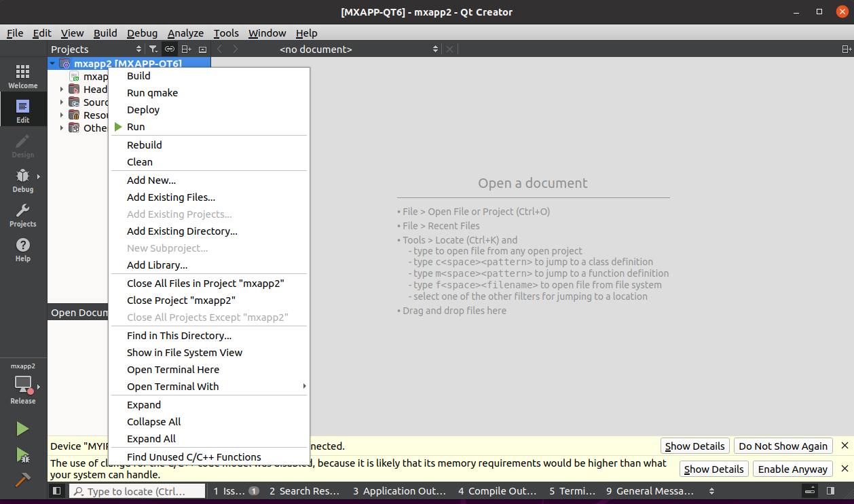This screenshot has width=854, height=504.
Task: Switch to Welcome mode in sidebar
Action: [23, 76]
